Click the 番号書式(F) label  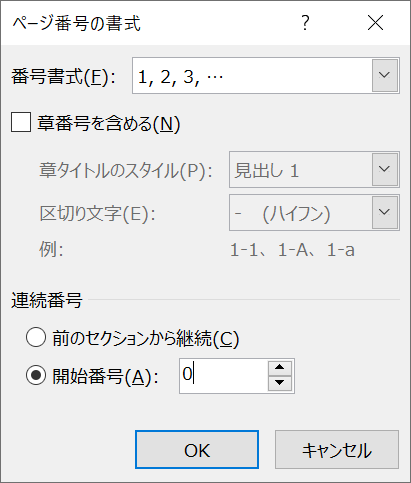point(63,77)
